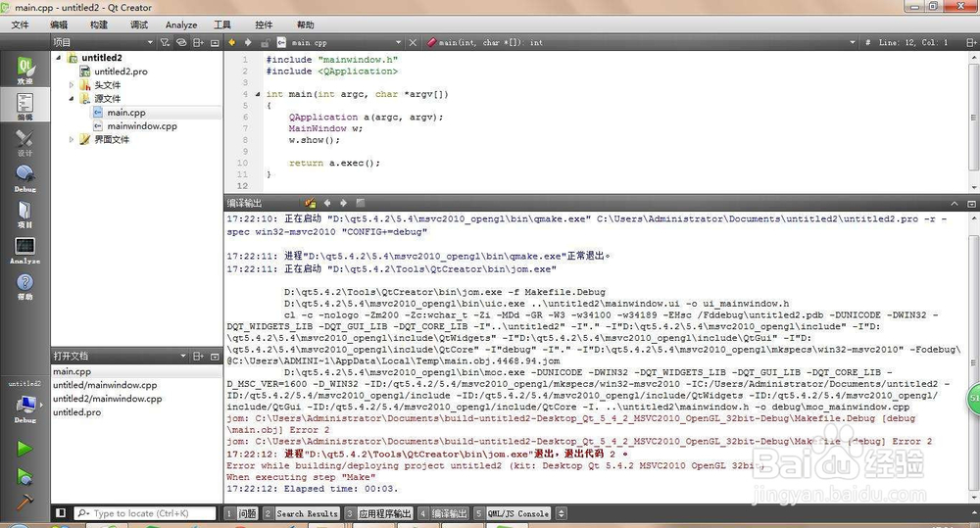Go forward in editor navigation history

(x=248, y=42)
